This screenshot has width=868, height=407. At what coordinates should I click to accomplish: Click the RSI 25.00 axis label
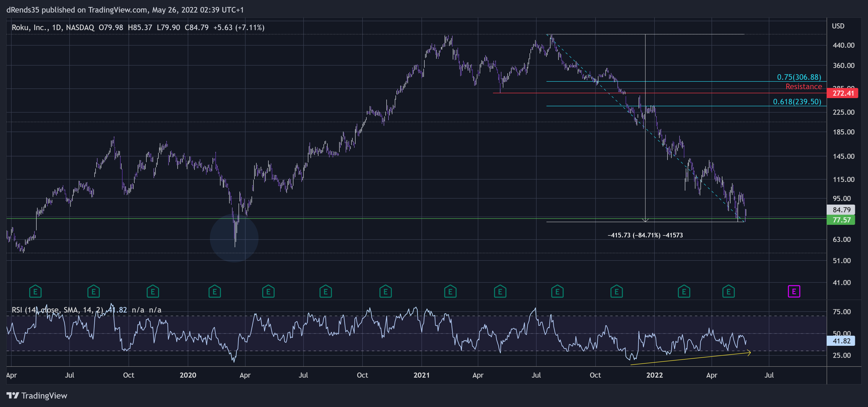[x=842, y=355]
